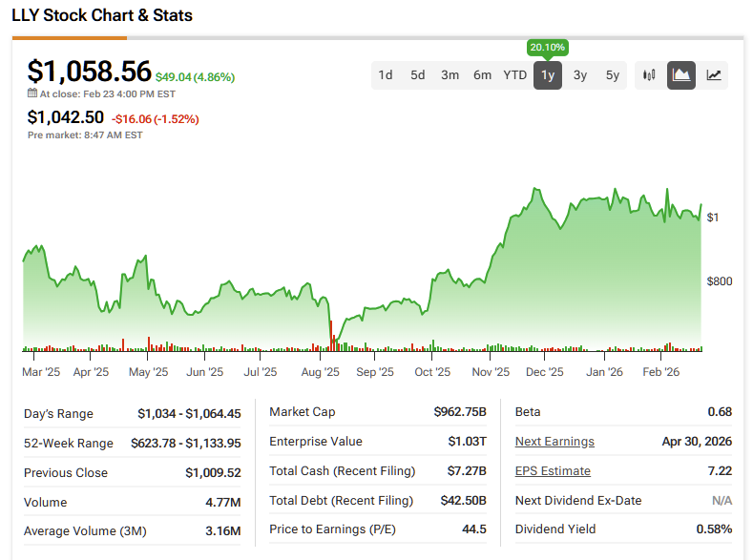Click the Dividend Yield label
Viewport: 753px width, 560px height.
pos(555,529)
